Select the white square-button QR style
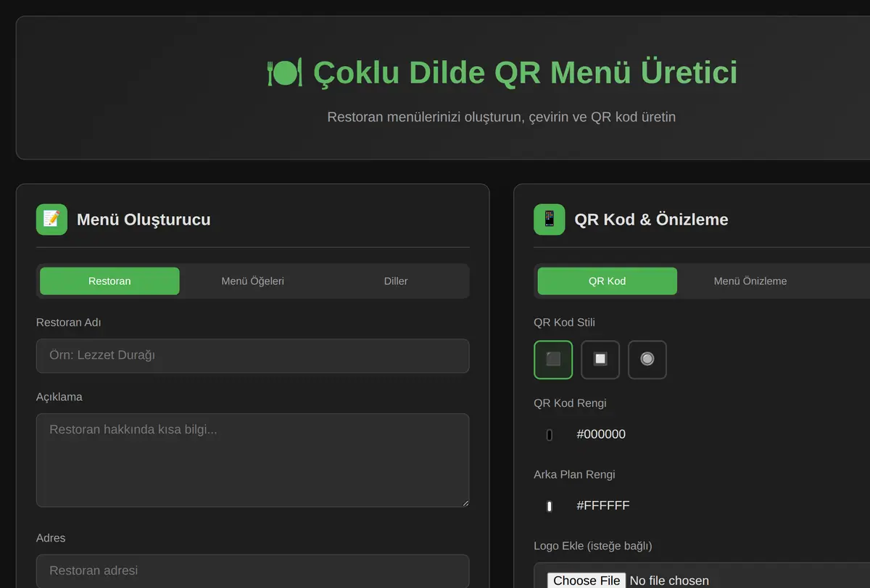This screenshot has height=588, width=870. (x=600, y=360)
